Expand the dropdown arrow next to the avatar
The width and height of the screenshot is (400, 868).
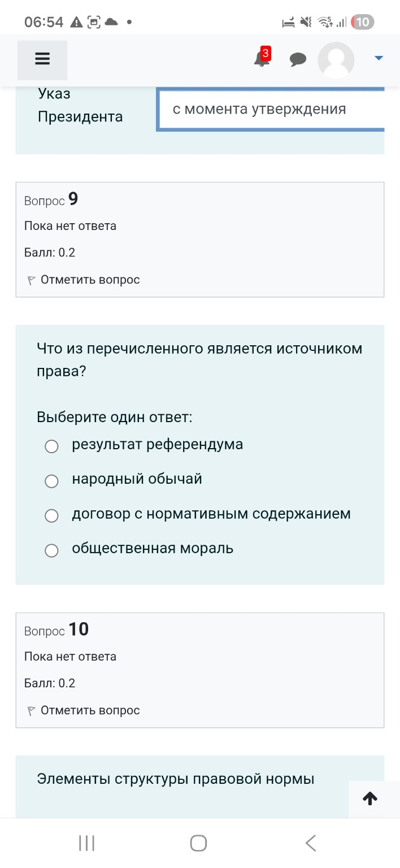point(377,58)
